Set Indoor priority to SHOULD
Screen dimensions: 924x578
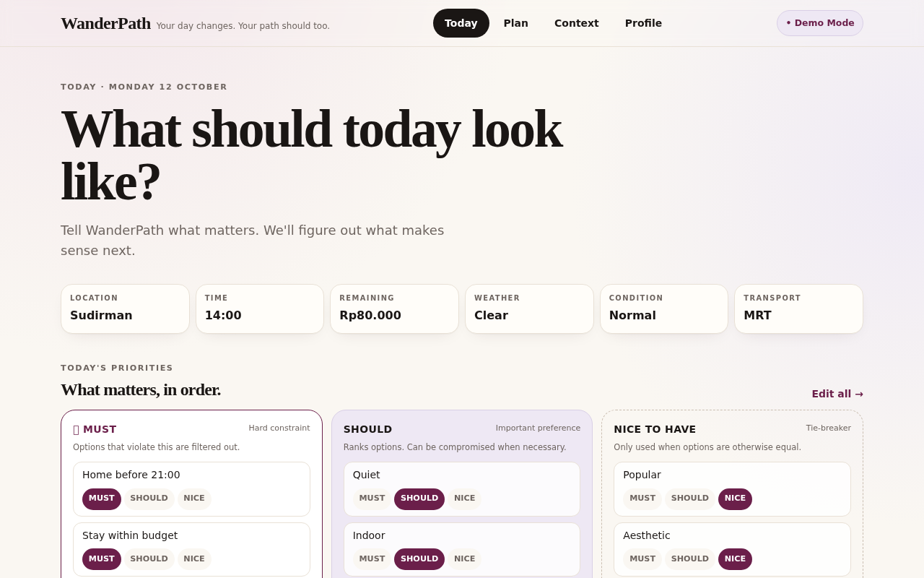tap(419, 559)
